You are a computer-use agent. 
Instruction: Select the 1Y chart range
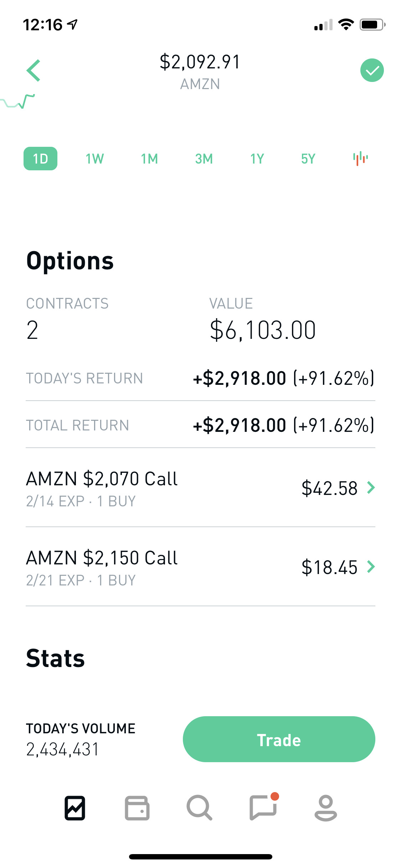click(257, 159)
